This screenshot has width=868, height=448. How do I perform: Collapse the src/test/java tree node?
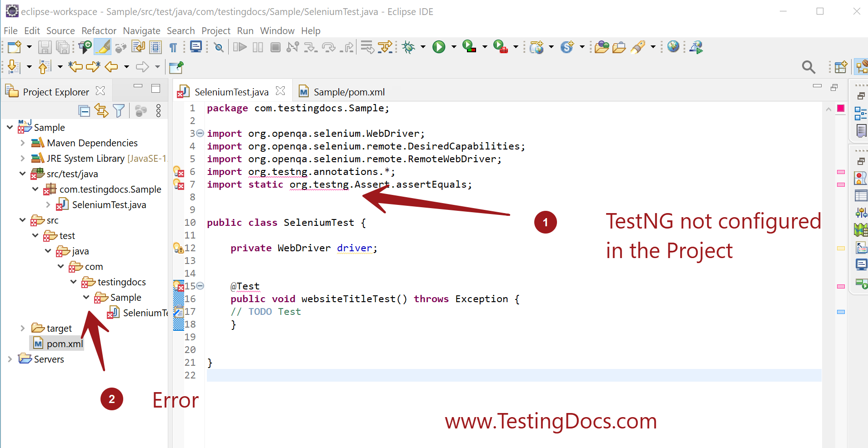pos(22,174)
